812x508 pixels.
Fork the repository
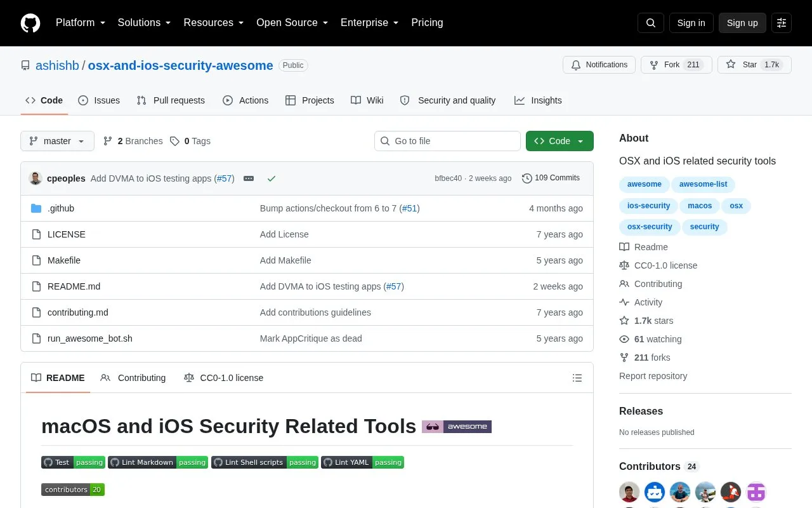point(676,65)
